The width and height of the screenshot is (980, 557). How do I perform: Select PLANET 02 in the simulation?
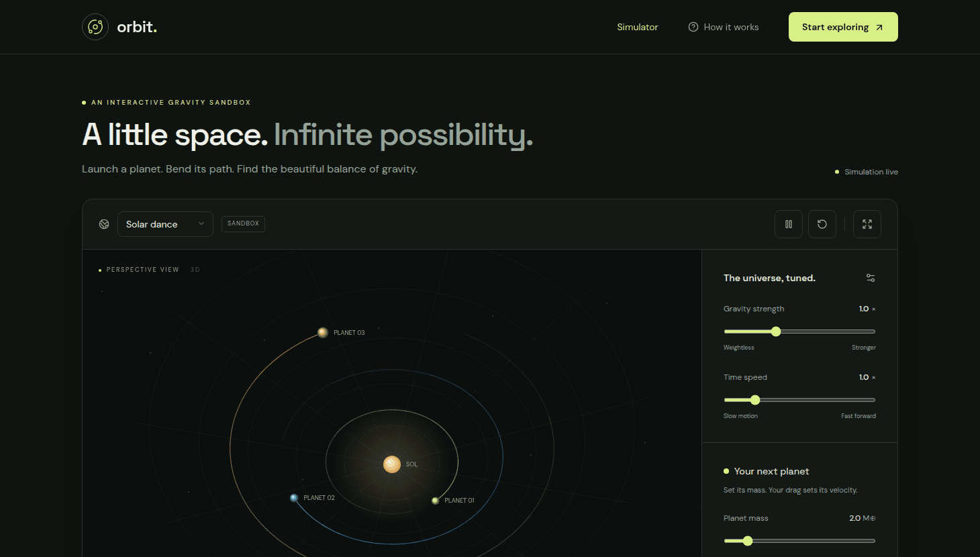pyautogui.click(x=294, y=498)
